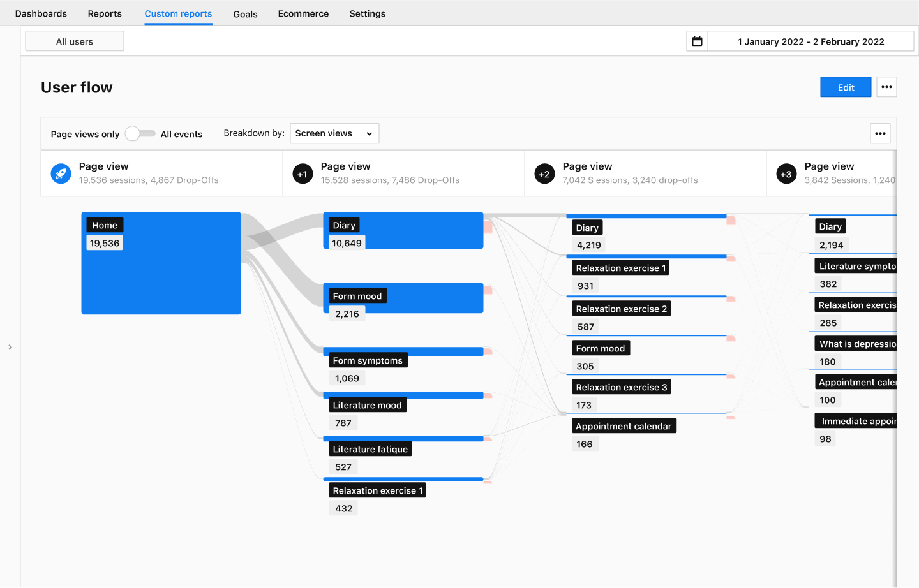Open the Settings tab
Screen dimensions: 919x588
coord(367,13)
